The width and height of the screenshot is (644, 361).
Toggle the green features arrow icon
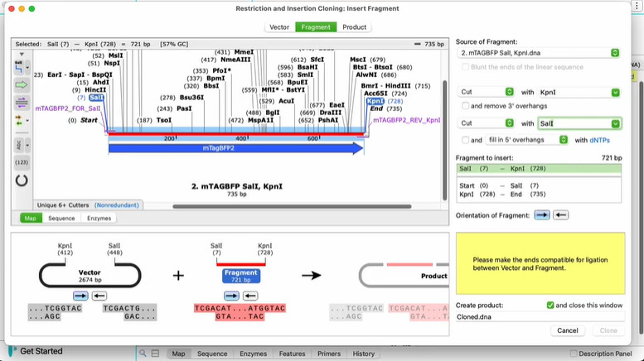click(x=22, y=85)
